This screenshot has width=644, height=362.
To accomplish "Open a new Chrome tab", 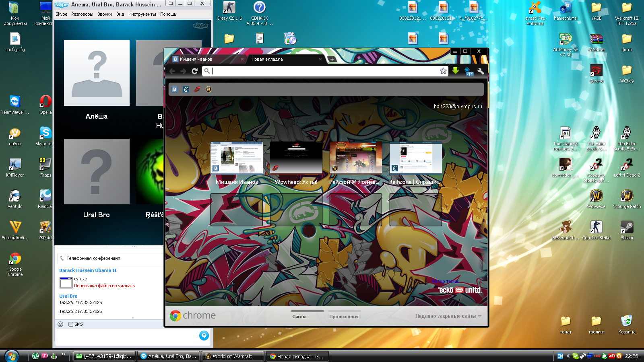I will click(332, 59).
